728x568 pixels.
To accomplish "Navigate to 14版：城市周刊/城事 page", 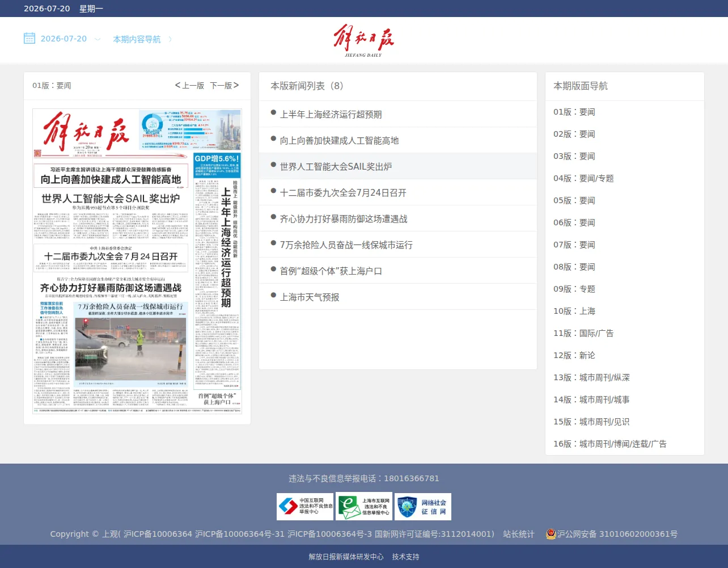I will coord(592,399).
